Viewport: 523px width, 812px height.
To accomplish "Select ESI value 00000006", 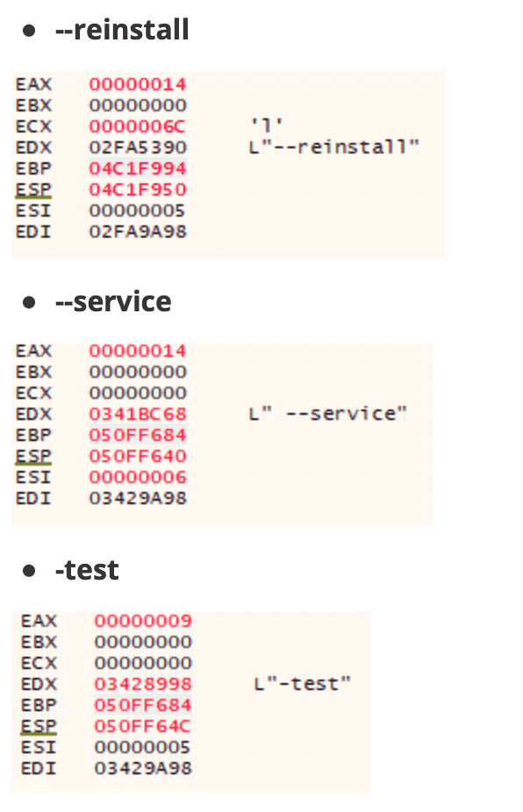I will point(138,477).
